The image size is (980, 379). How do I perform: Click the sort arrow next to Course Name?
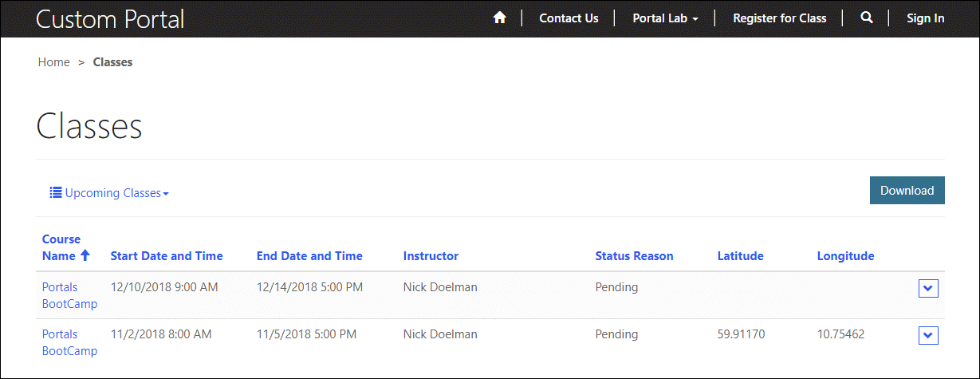tap(85, 256)
